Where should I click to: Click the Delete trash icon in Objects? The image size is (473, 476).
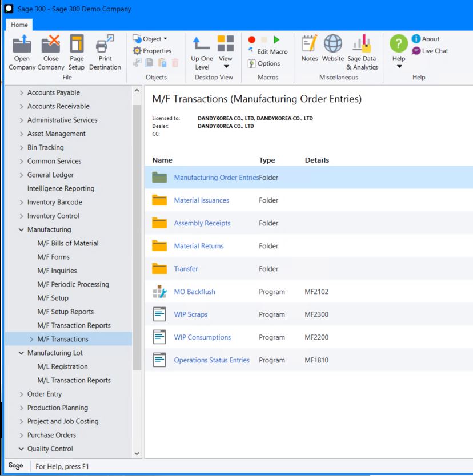175,63
